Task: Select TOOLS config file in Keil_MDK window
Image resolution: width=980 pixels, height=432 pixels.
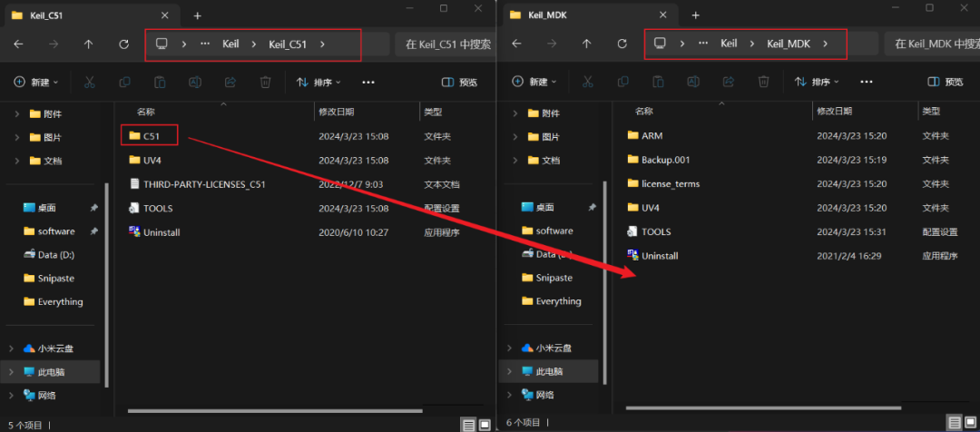Action: coord(649,232)
